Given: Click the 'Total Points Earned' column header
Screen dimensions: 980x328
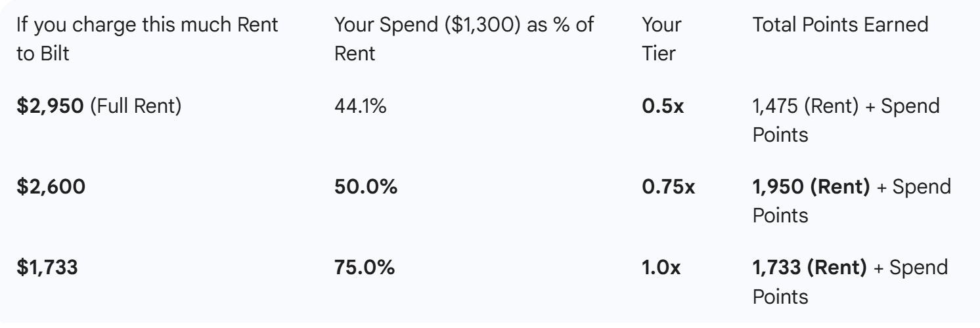Looking at the screenshot, I should (x=840, y=26).
